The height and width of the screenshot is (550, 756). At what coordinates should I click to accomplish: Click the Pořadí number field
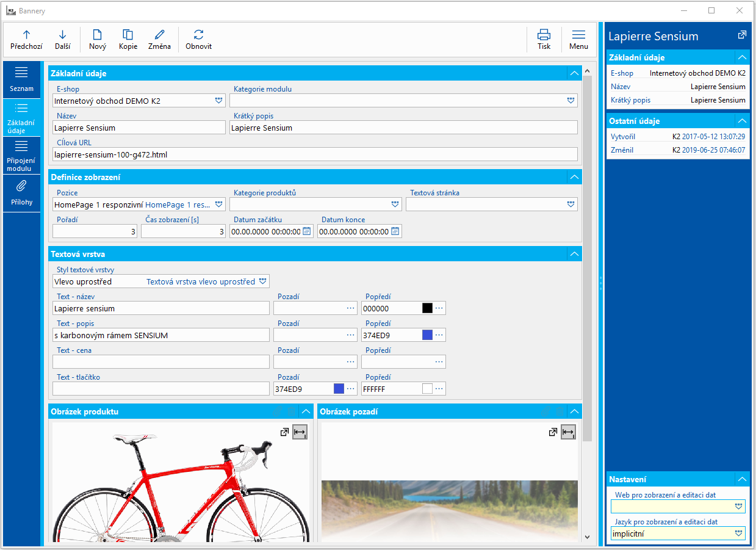[x=95, y=231]
